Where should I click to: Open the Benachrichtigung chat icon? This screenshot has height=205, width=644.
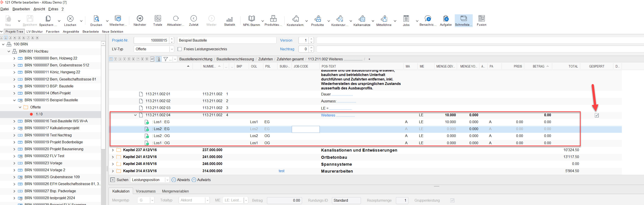(428, 19)
